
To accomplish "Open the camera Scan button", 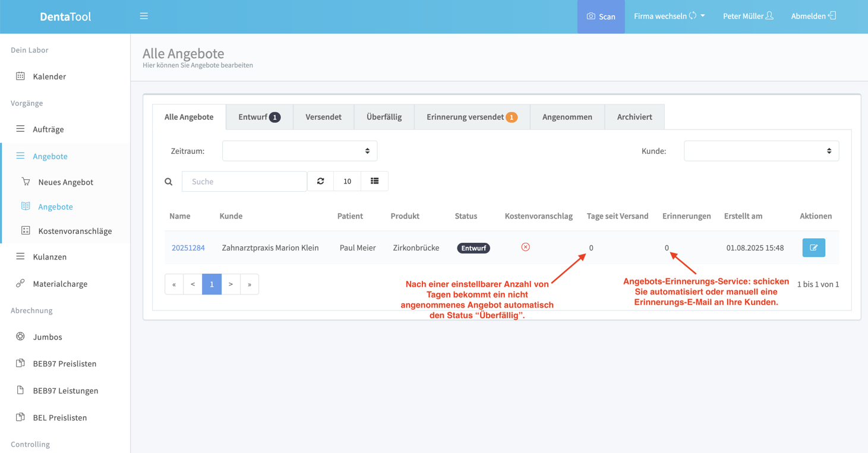I will click(x=601, y=17).
